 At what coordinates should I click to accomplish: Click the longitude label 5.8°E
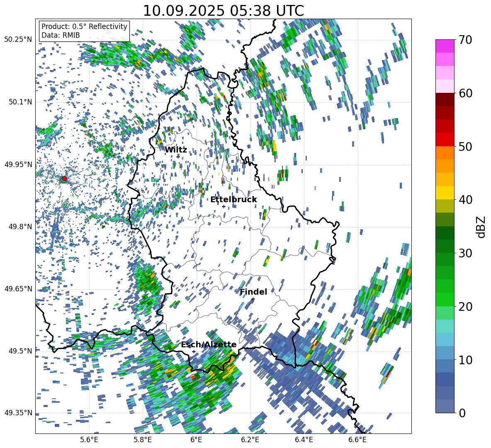pyautogui.click(x=143, y=440)
